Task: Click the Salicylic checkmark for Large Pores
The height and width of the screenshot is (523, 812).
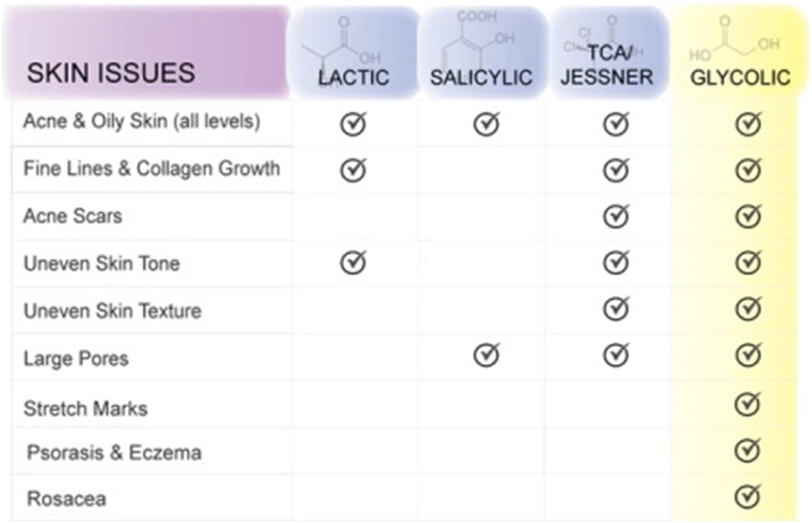Action: 485,355
